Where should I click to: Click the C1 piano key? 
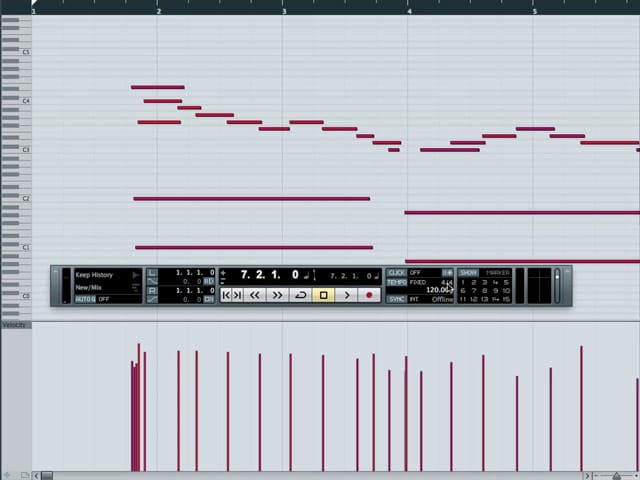click(16, 248)
